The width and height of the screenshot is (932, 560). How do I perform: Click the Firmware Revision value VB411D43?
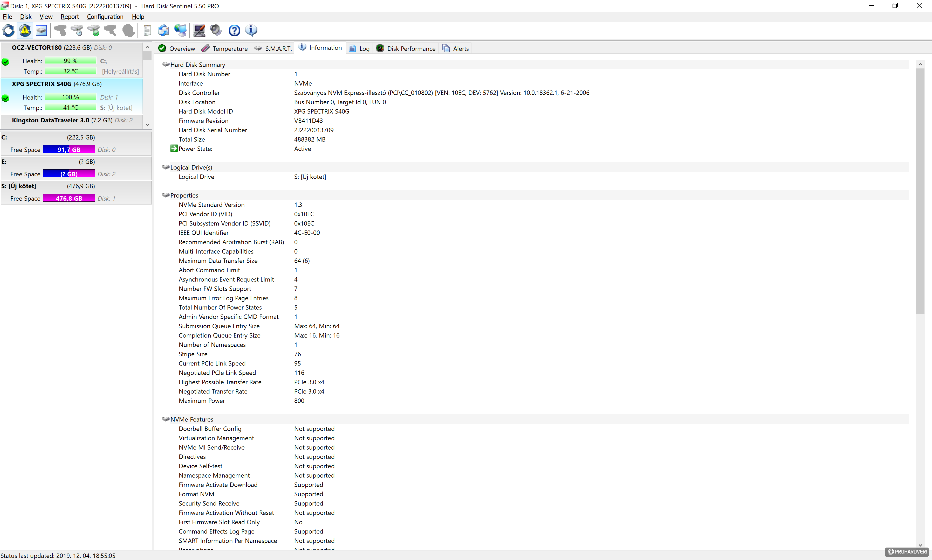(309, 121)
